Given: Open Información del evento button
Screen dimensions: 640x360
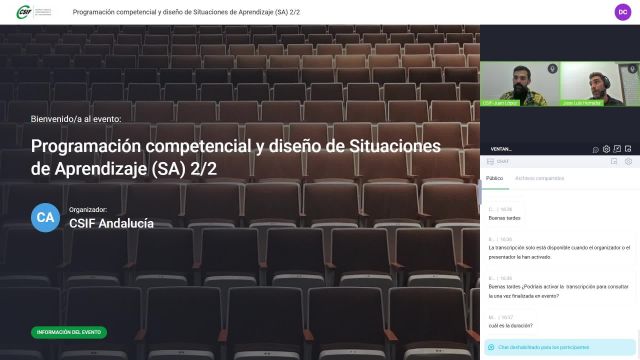Looking at the screenshot, I should (x=69, y=332).
